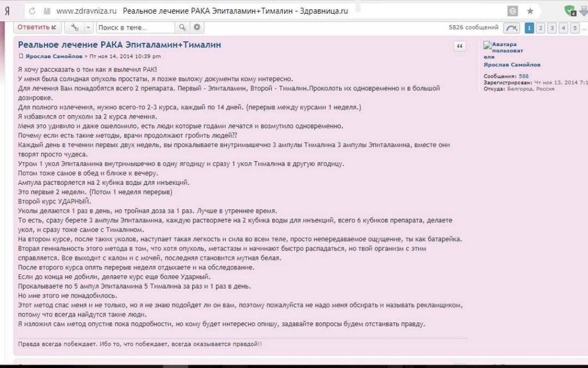Run topic search with magnifier icon
Screen dimensions: 588x368
point(182,27)
